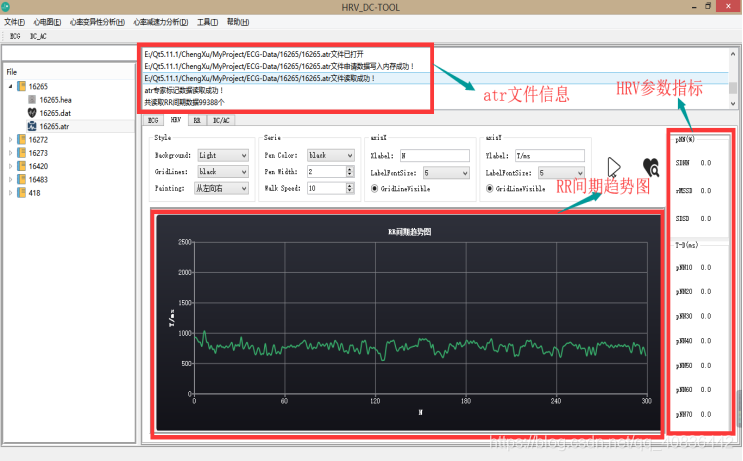Select 16265.dat in file tree
This screenshot has height=461, width=743.
click(x=55, y=113)
